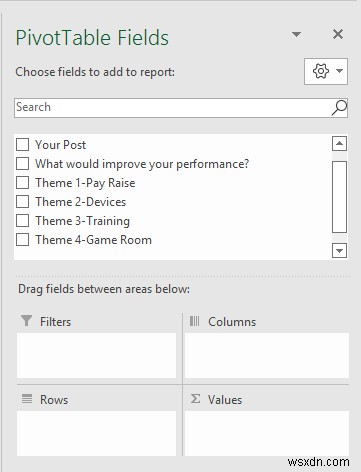Viewport: 361px width, 472px height.
Task: Close the PivotTable Fields pane
Action: (x=338, y=34)
